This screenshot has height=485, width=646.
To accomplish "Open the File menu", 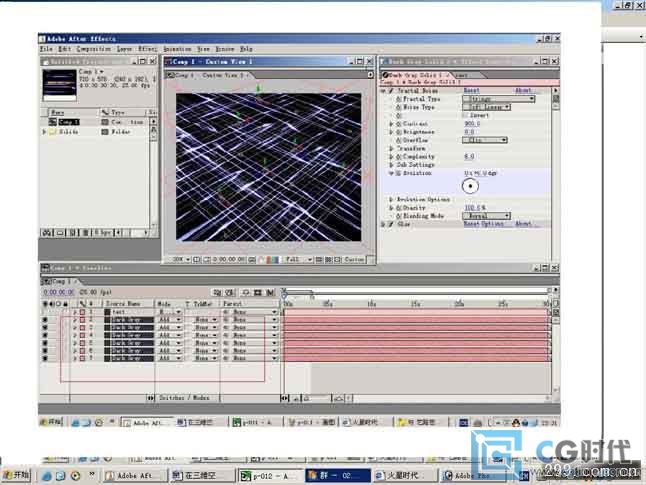I will pos(46,49).
